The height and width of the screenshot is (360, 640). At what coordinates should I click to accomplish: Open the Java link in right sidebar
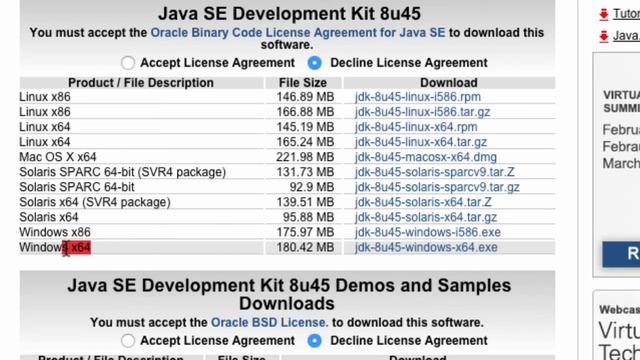(x=626, y=36)
